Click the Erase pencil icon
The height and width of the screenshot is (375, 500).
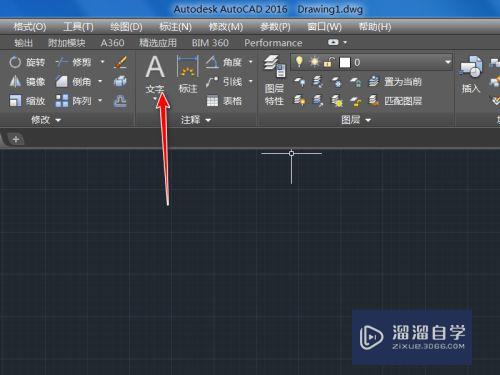[120, 62]
